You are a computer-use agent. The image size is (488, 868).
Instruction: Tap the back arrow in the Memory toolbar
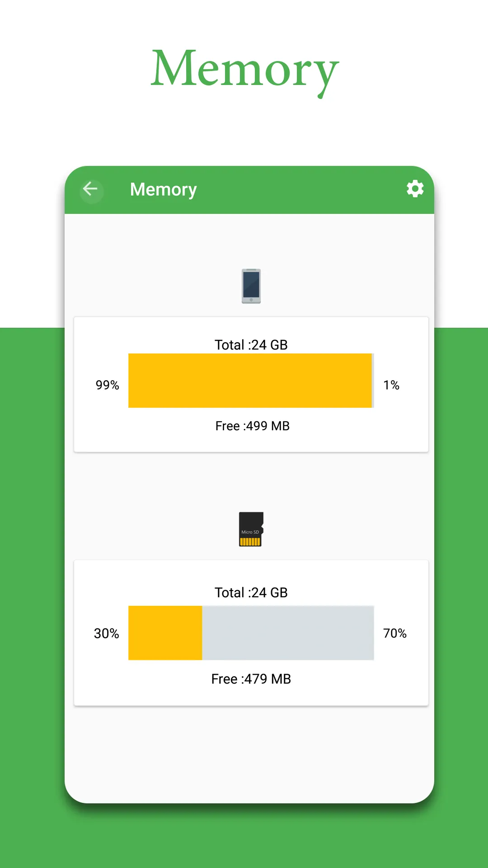(x=91, y=189)
